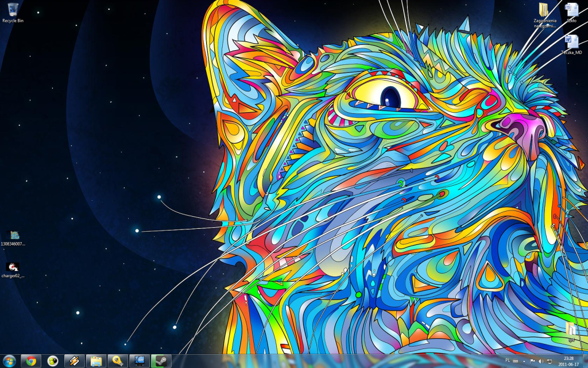Screen dimensions: 588x368
Task: Open the Action Center flag icon
Action: [532, 361]
